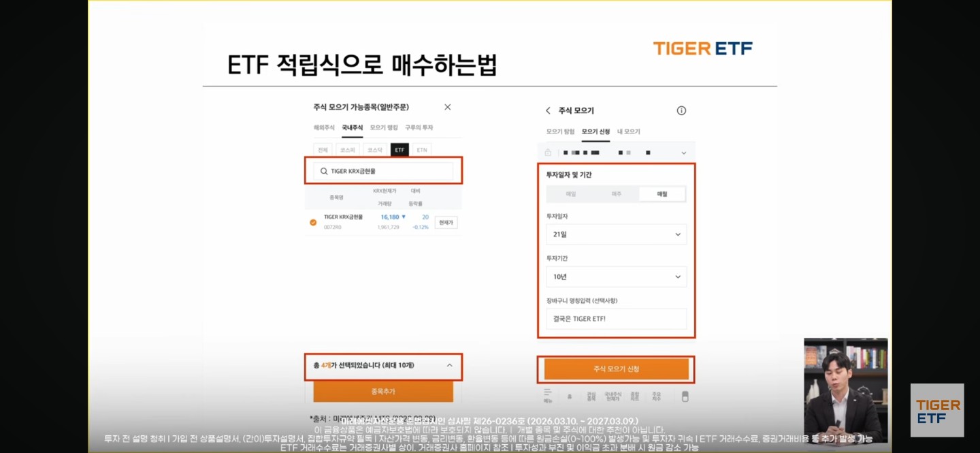The image size is (980, 453).
Task: Switch to the 내 모으기 tab
Action: click(x=628, y=131)
